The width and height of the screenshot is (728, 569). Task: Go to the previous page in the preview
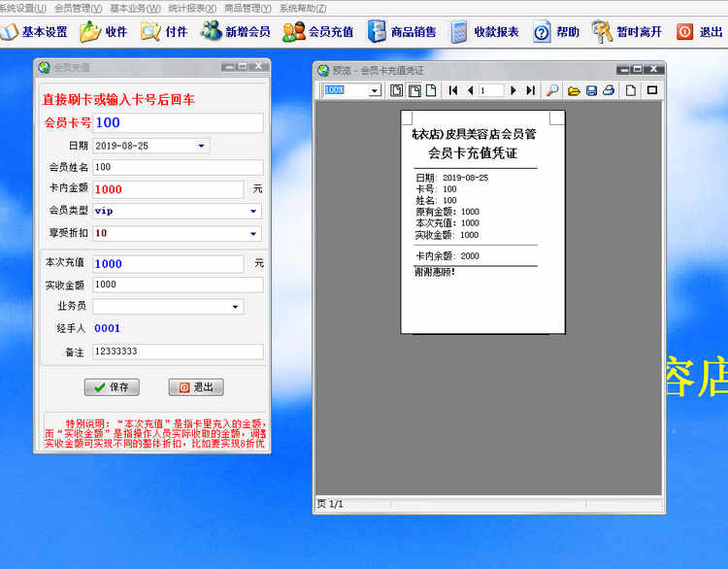[x=471, y=90]
